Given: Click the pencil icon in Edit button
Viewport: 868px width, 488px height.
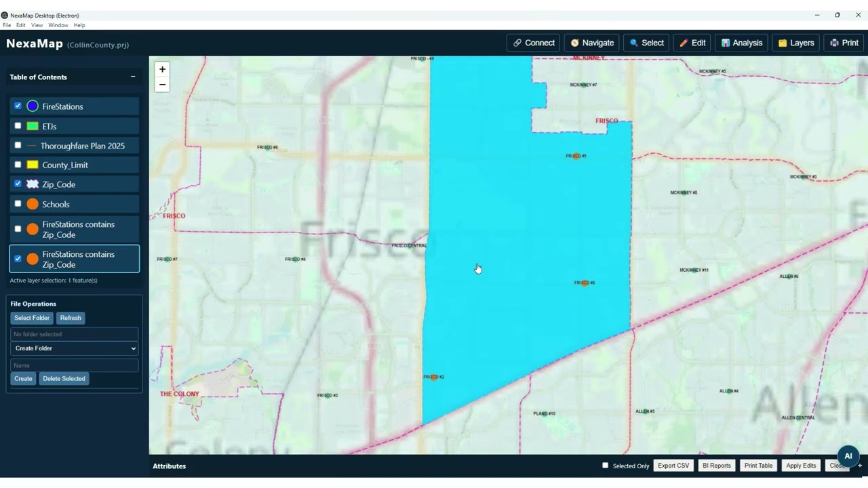Looking at the screenshot, I should [x=684, y=43].
